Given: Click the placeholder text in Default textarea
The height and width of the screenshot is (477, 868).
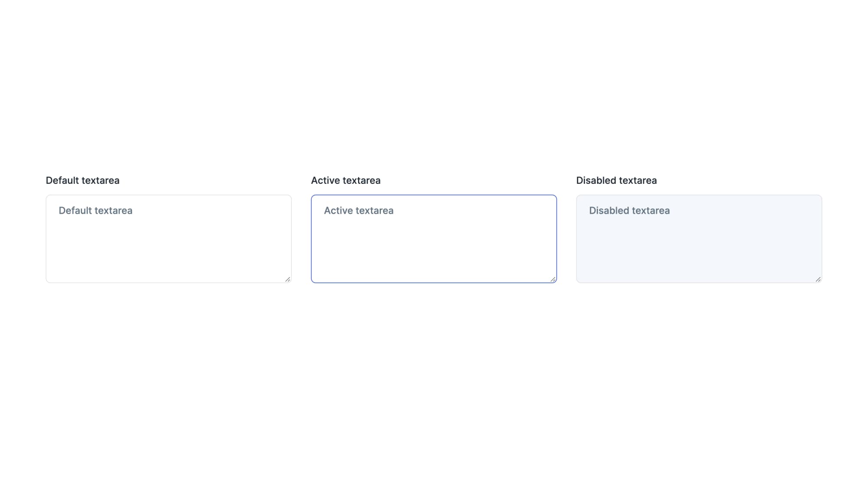Looking at the screenshot, I should 95,211.
